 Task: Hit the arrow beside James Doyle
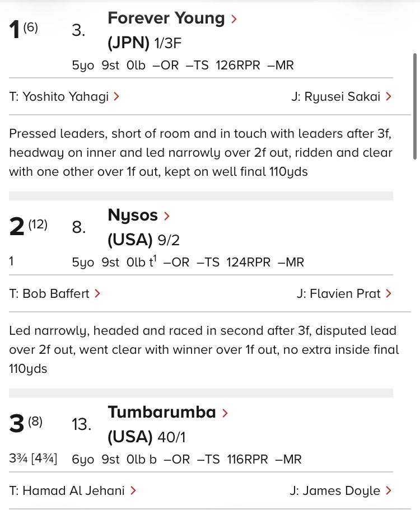389,491
